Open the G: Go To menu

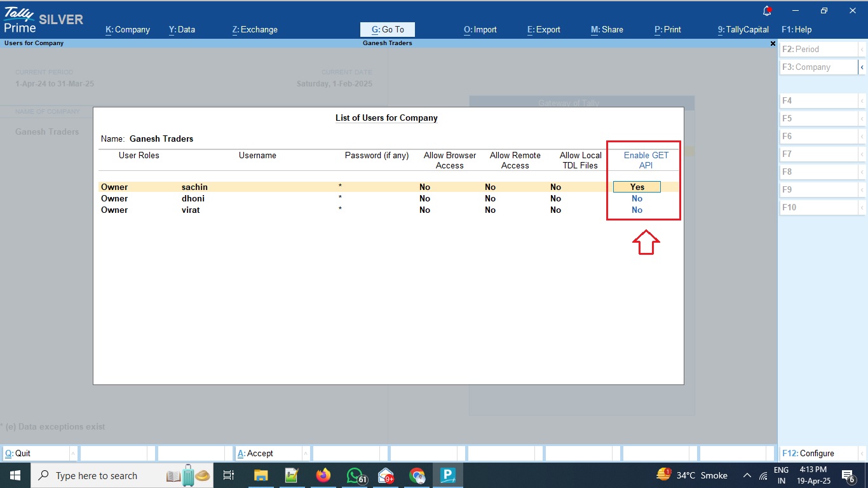387,29
